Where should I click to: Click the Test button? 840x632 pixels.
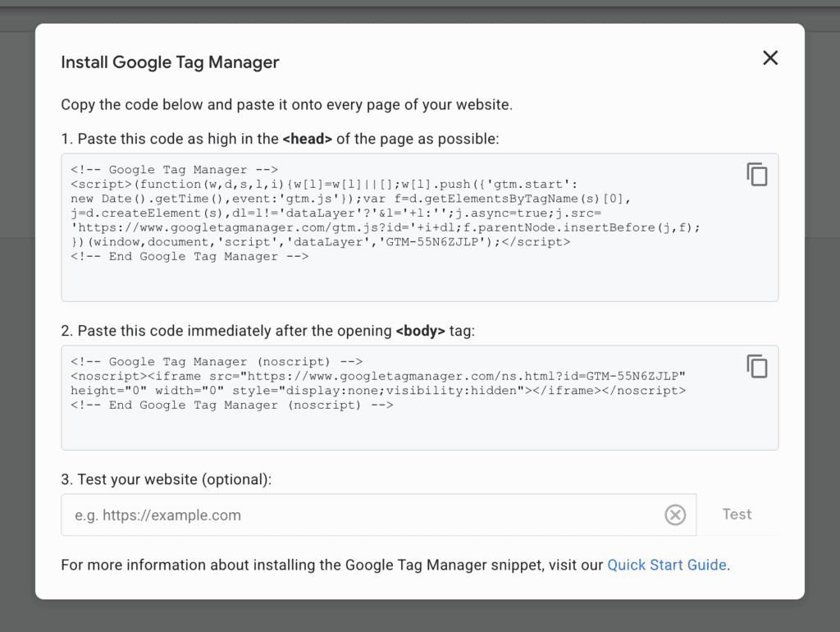click(x=737, y=515)
